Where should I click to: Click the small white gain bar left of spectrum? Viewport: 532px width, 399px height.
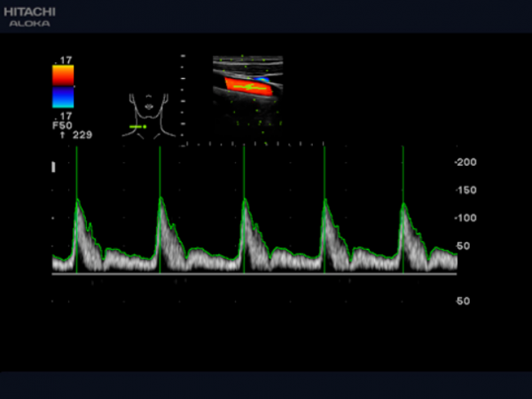point(53,167)
